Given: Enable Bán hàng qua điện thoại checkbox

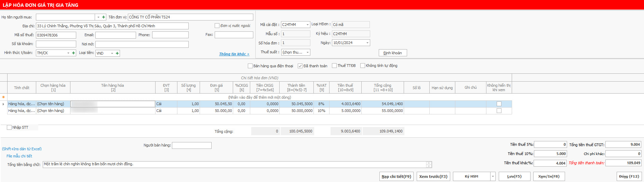Looking at the screenshot, I should tap(250, 66).
